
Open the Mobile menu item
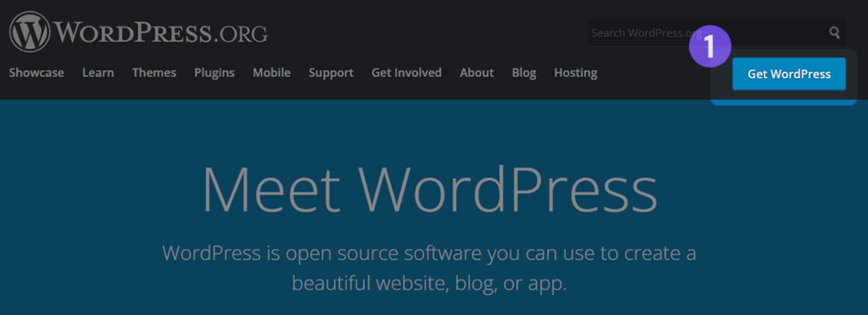(271, 73)
